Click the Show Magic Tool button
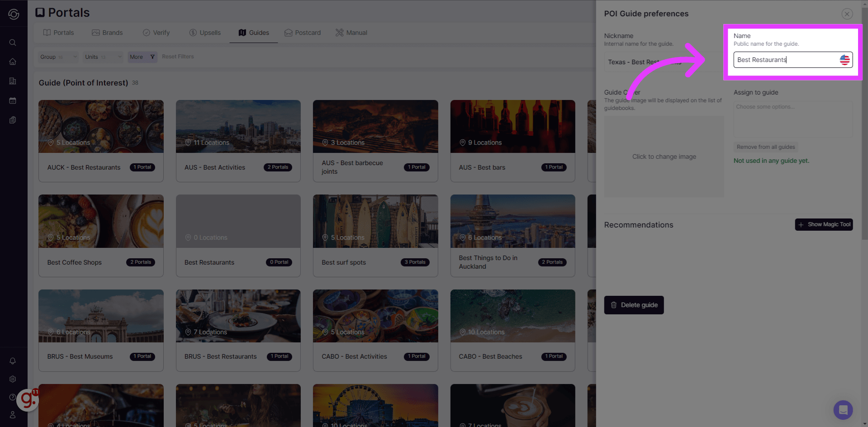Viewport: 868px width, 427px height. [x=823, y=224]
